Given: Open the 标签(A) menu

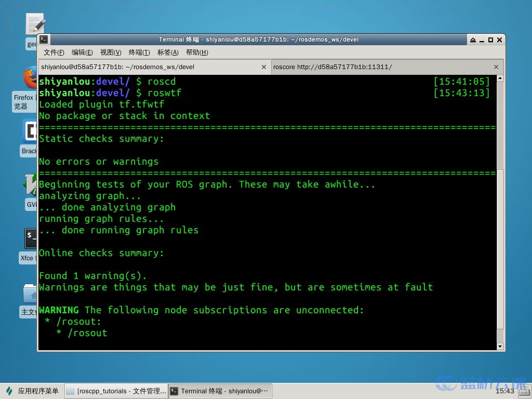Looking at the screenshot, I should point(168,52).
